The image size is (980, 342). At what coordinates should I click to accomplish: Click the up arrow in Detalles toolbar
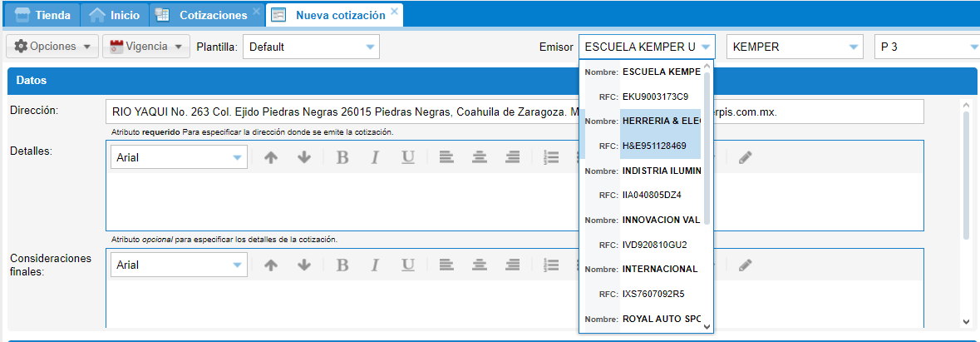[x=270, y=157]
